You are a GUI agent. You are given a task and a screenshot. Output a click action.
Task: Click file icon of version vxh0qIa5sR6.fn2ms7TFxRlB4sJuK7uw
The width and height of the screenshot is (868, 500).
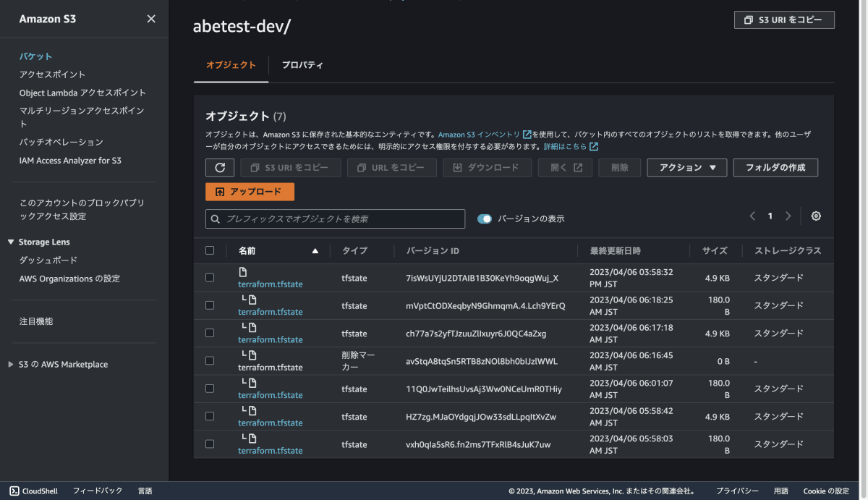coord(252,438)
